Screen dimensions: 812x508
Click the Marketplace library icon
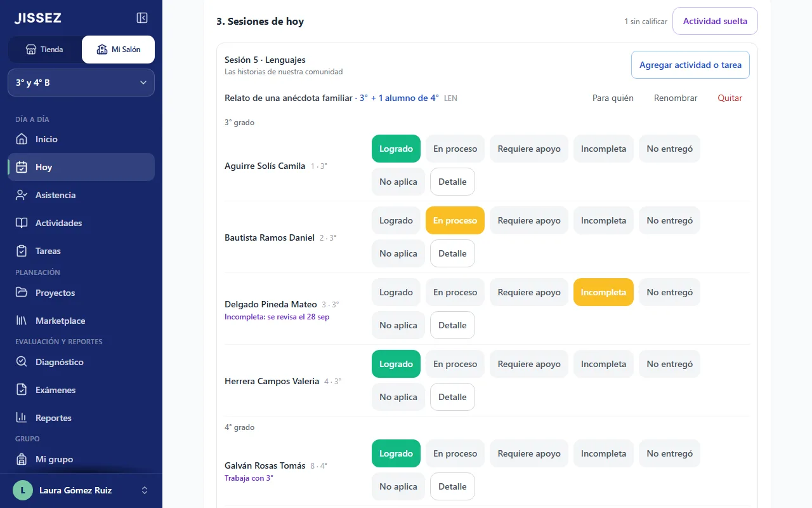click(22, 321)
